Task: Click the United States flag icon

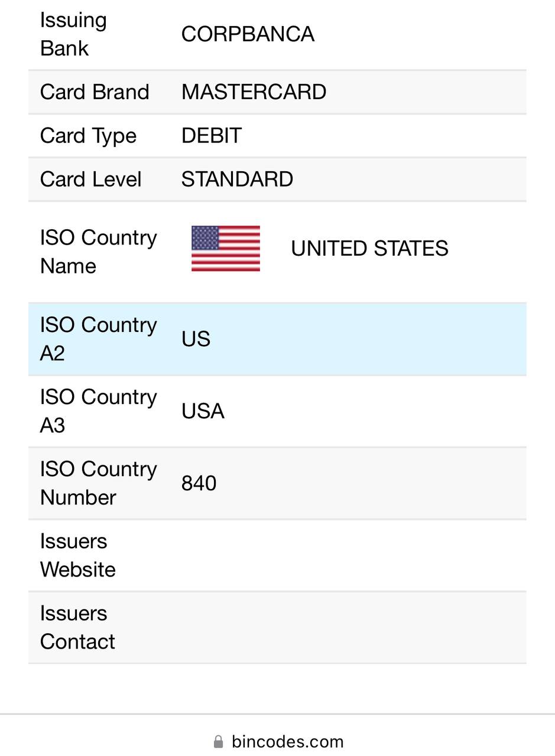Action: pyautogui.click(x=226, y=249)
